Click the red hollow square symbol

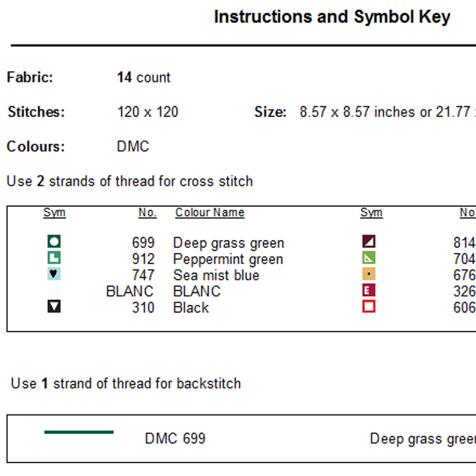click(x=369, y=307)
